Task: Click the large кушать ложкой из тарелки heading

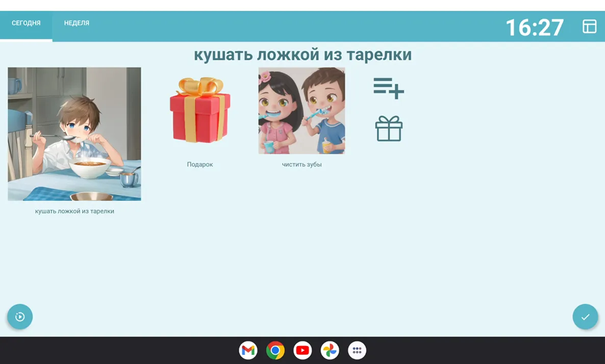Action: (302, 55)
